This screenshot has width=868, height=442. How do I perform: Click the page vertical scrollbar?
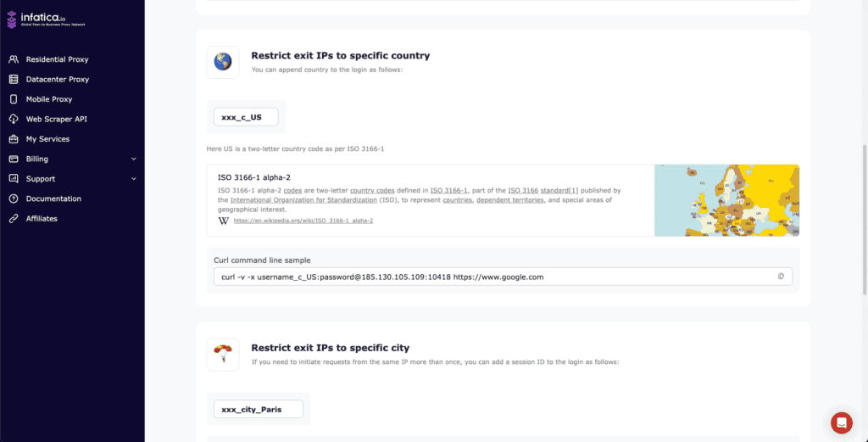click(864, 221)
